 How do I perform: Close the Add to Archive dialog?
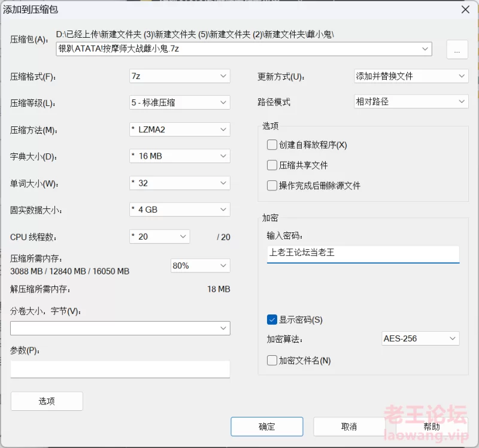coord(465,9)
